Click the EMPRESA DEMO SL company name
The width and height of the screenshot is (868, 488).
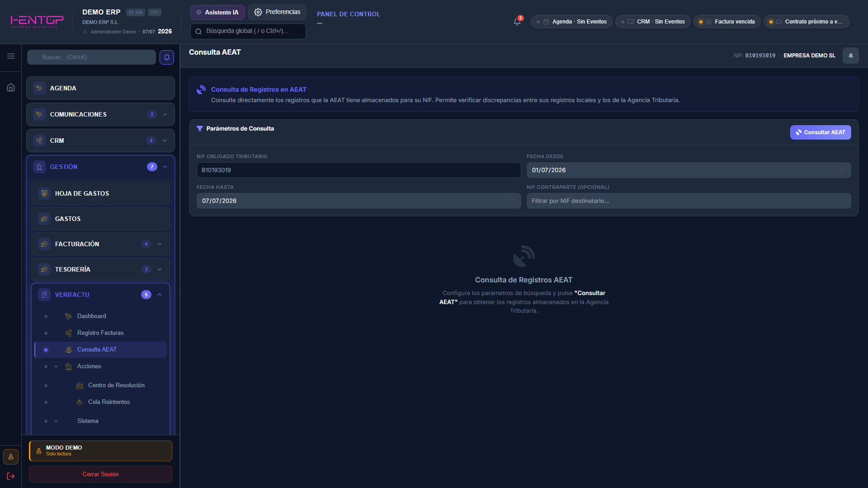click(x=809, y=56)
